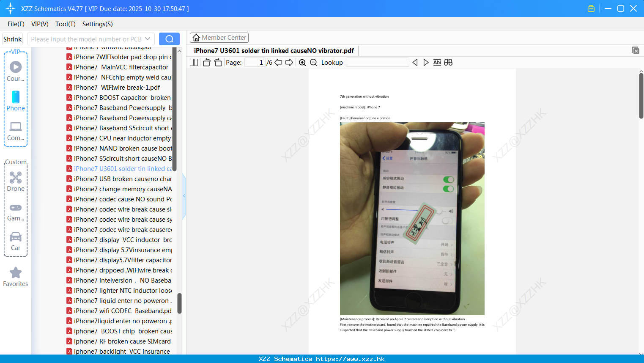
Task: Open iPhone7 codec cause NO sound file
Action: (x=119, y=199)
